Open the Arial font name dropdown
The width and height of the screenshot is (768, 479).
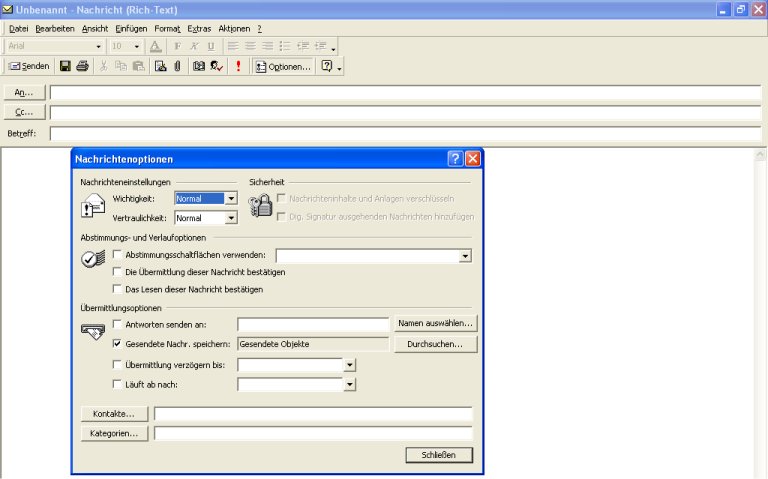tap(98, 47)
